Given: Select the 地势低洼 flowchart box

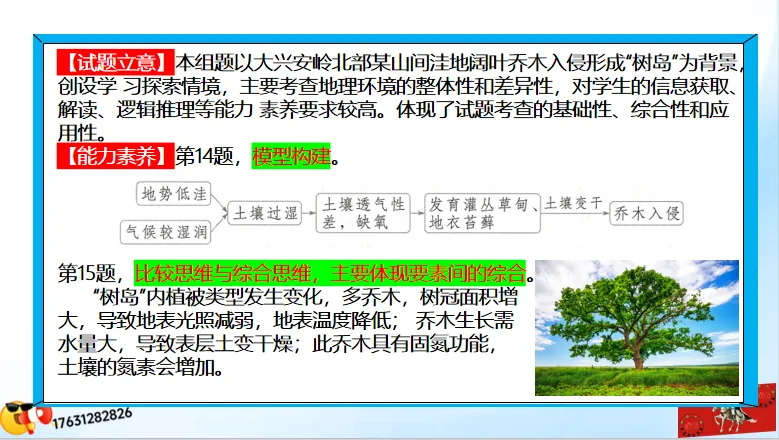Looking at the screenshot, I should 174,194.
